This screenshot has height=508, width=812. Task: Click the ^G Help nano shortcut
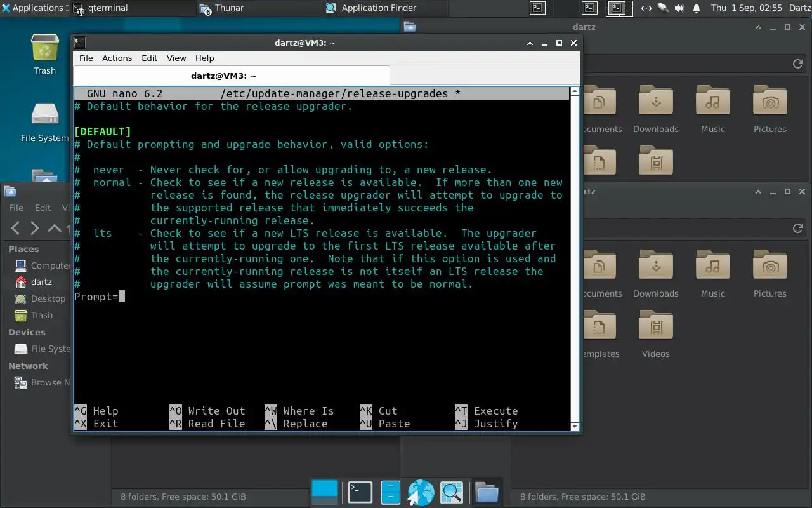coord(96,411)
